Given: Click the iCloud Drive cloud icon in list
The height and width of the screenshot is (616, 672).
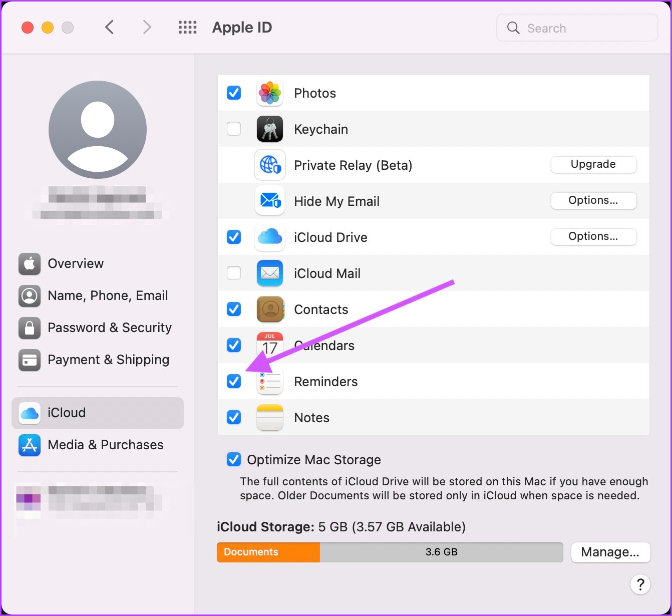Looking at the screenshot, I should [x=270, y=237].
